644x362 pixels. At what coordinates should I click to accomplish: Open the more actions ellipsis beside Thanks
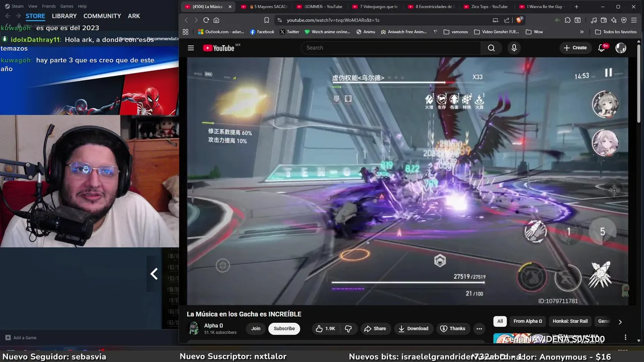pyautogui.click(x=479, y=328)
